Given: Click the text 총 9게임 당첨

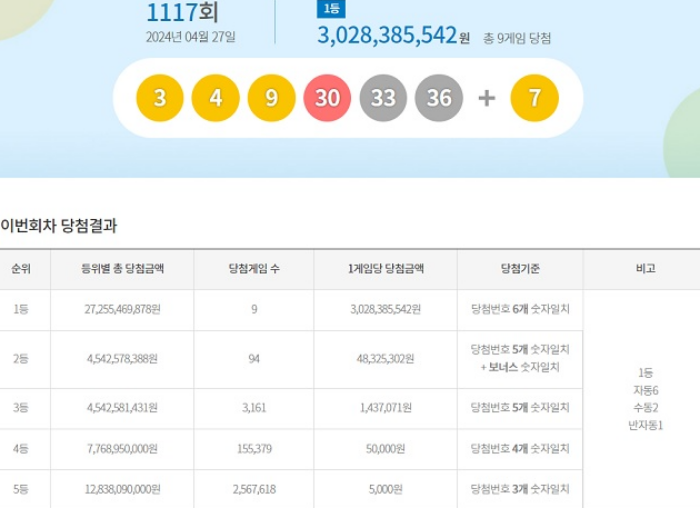Looking at the screenshot, I should pos(517,38).
